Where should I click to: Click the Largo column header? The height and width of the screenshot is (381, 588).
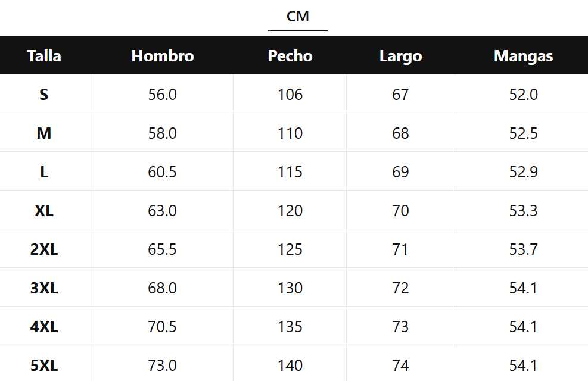[400, 56]
